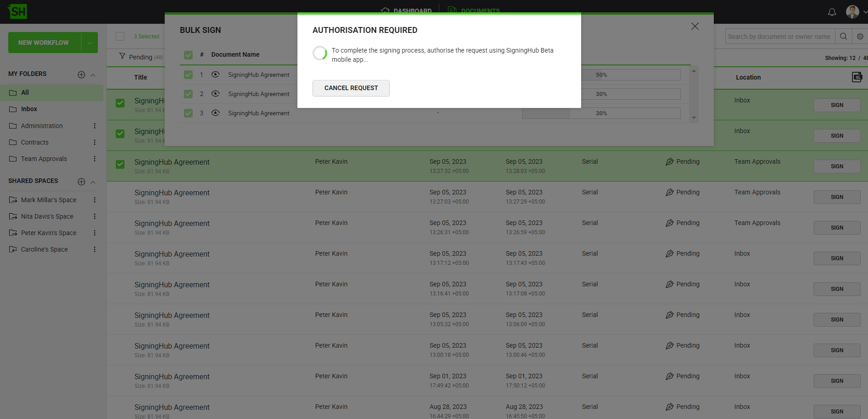Add a new folder in My Folders
The width and height of the screenshot is (868, 419).
81,75
